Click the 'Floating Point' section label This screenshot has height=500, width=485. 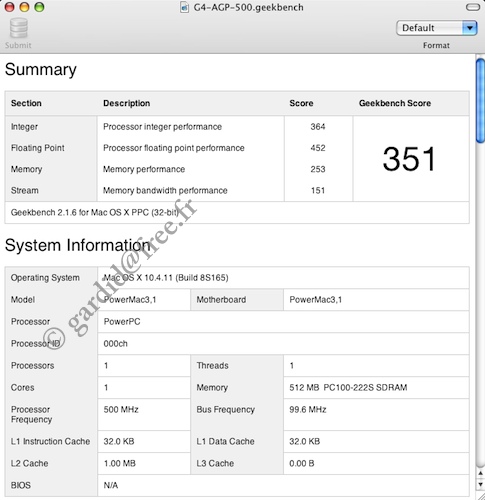(x=38, y=148)
